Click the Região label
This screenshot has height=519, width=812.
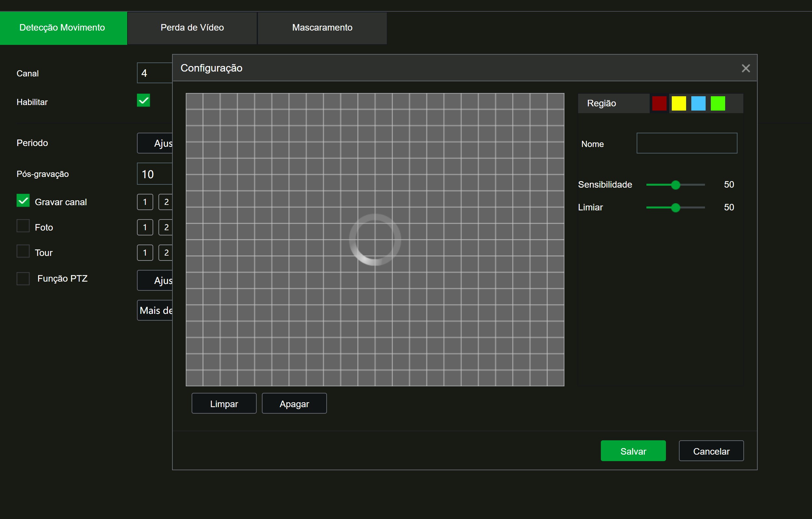point(602,103)
